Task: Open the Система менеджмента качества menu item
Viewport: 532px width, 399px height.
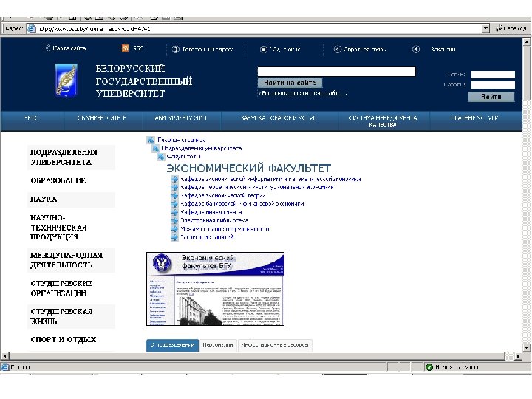Action: tap(383, 121)
